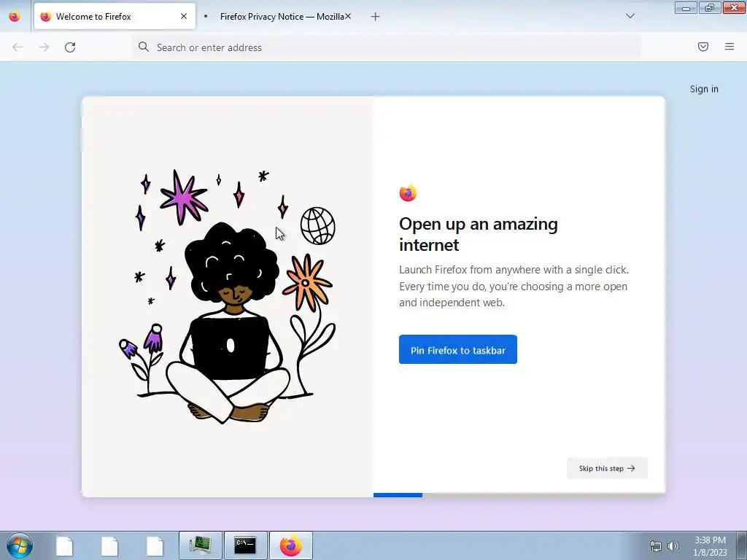
Task: Click the Pin Firefox to taskbar button
Action: pos(458,349)
